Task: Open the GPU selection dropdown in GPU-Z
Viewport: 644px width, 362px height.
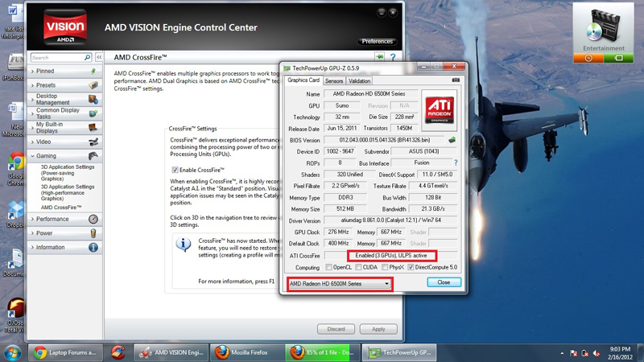Action: pyautogui.click(x=339, y=284)
